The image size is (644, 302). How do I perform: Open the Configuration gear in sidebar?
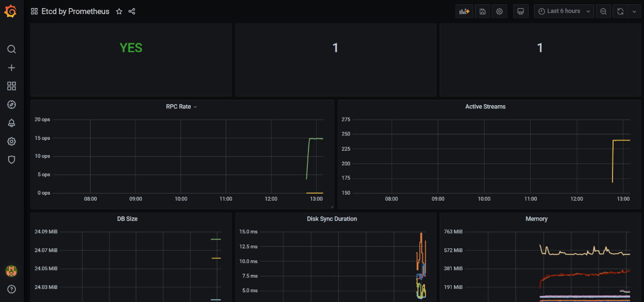coord(11,142)
